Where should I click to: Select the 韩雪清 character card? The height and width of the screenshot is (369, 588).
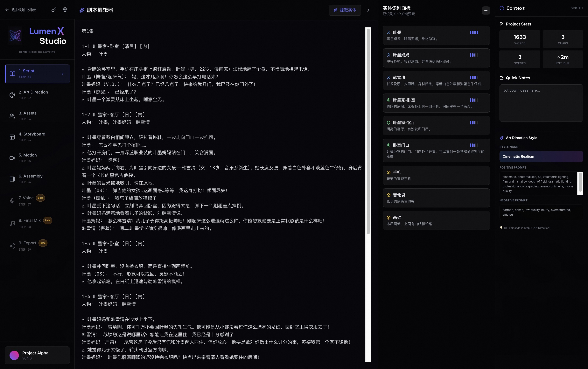(x=436, y=80)
